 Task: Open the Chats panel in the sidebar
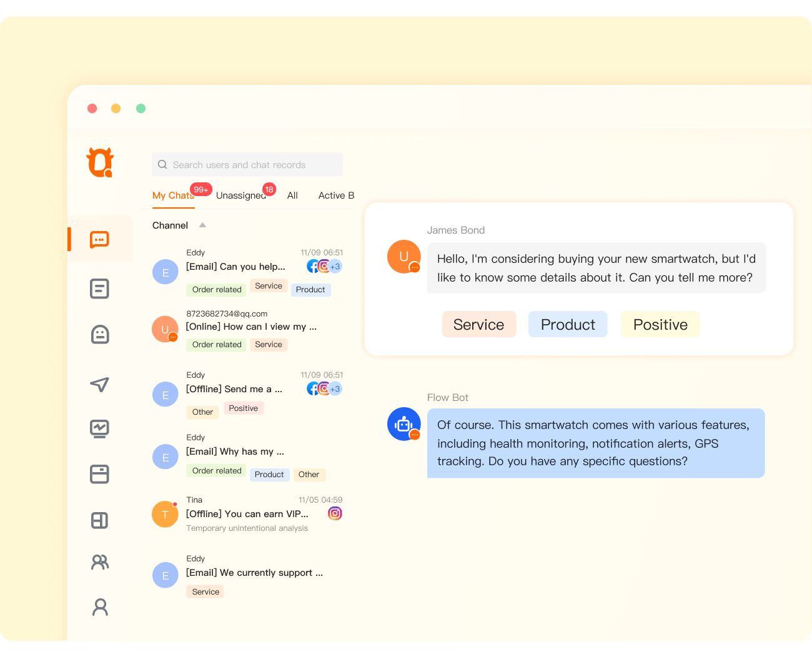click(x=99, y=239)
